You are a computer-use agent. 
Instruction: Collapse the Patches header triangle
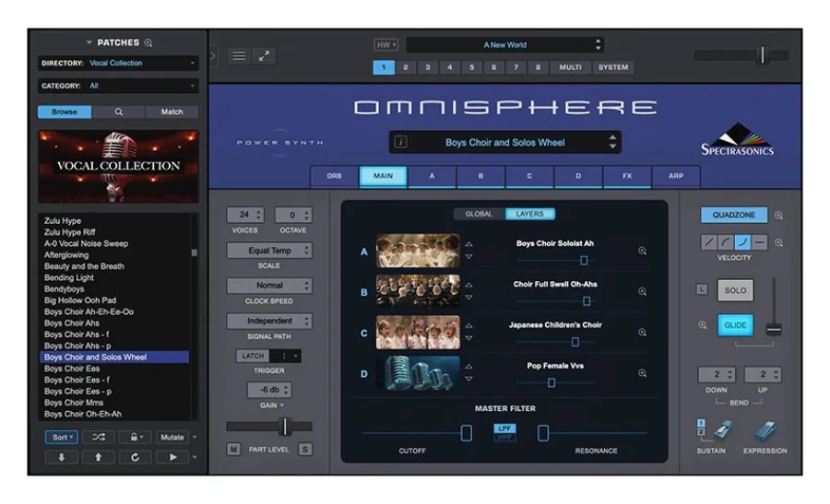pyautogui.click(x=89, y=42)
